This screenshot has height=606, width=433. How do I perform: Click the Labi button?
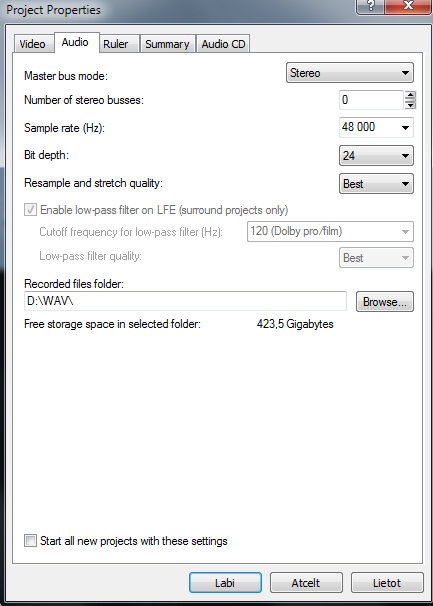pyautogui.click(x=225, y=582)
